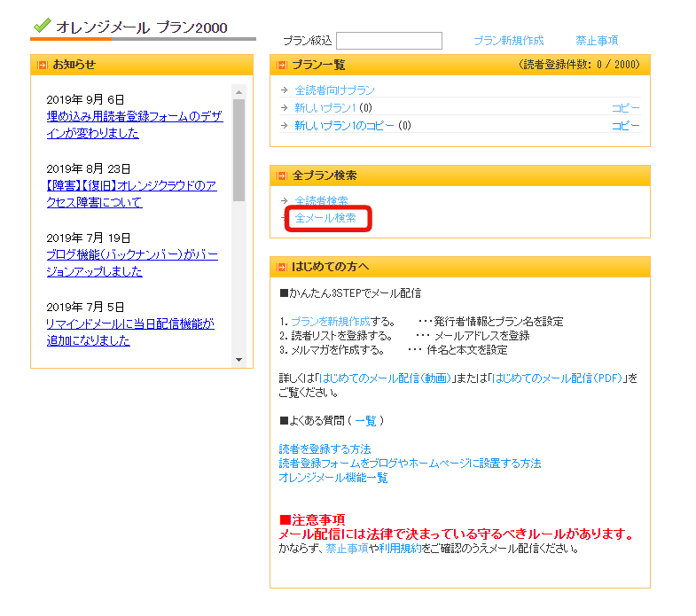Click the 利用規約 link in the 注意事項 section

[400, 549]
